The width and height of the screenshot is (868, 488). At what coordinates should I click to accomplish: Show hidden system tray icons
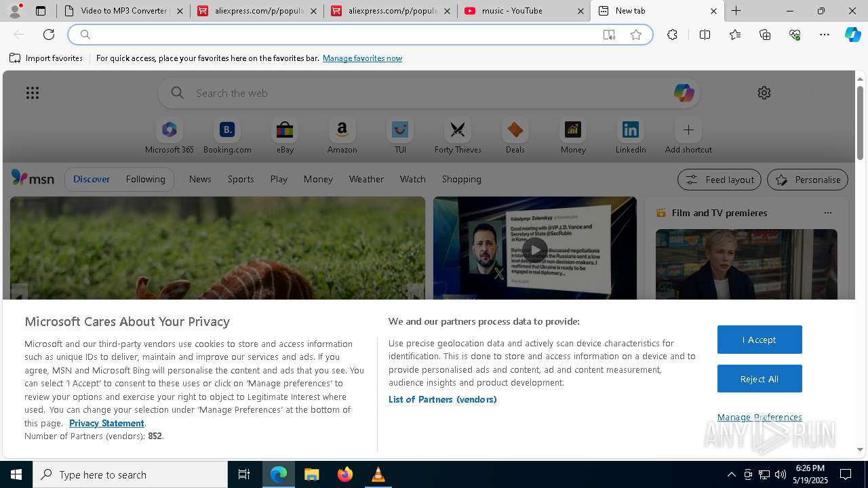click(x=731, y=474)
